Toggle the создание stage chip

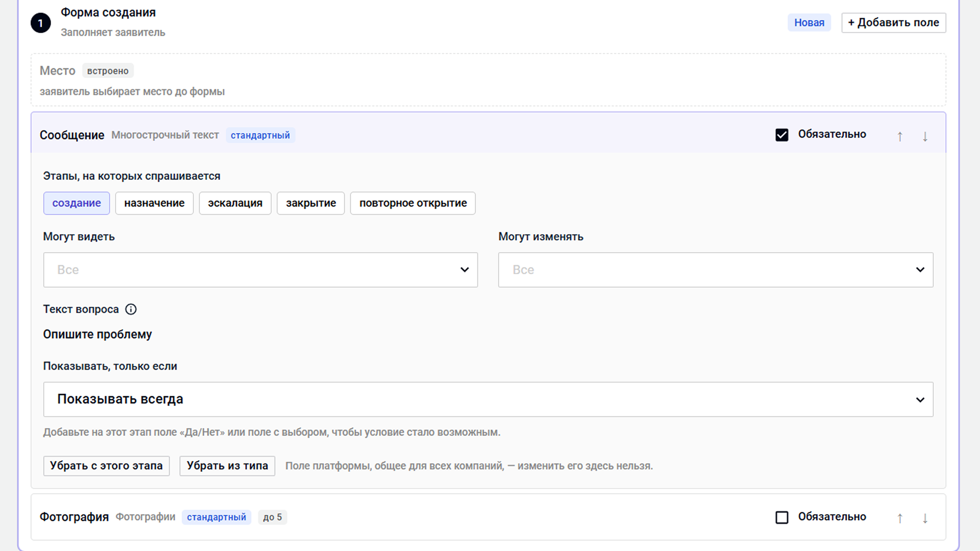coord(77,203)
